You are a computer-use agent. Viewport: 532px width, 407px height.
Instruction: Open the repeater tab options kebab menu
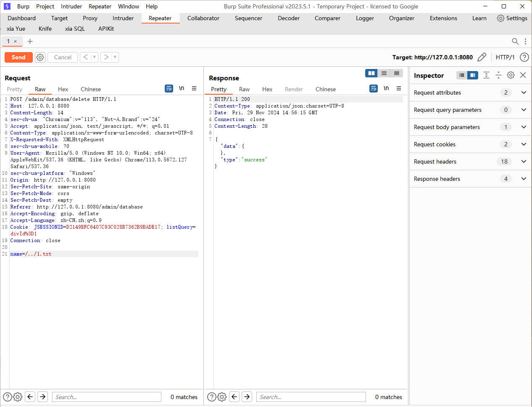pyautogui.click(x=525, y=41)
